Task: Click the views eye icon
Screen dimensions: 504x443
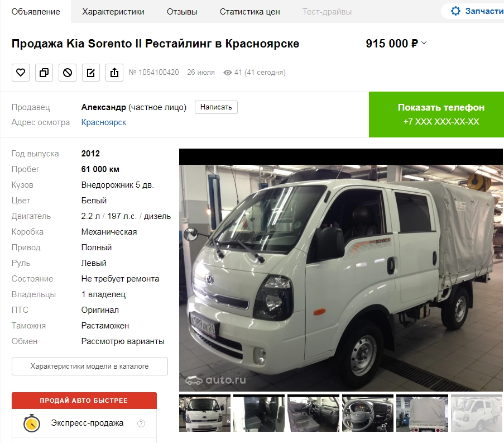Action: [228, 73]
